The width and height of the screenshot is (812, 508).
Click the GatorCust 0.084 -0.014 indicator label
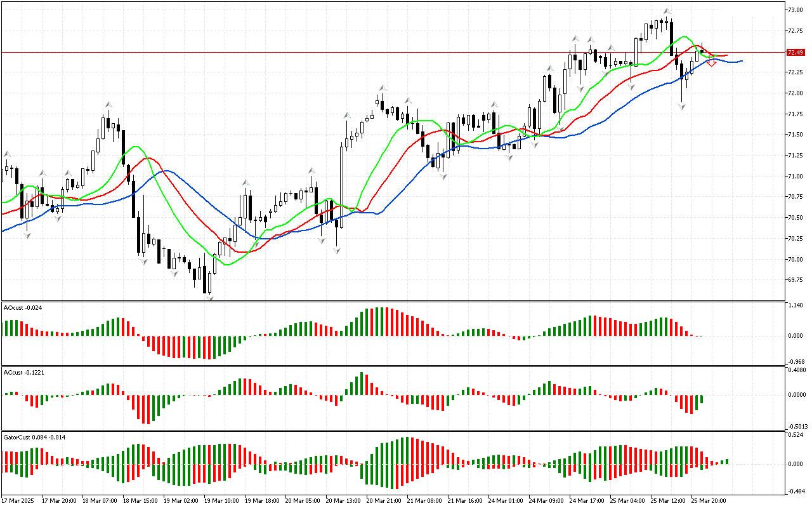tap(34, 437)
